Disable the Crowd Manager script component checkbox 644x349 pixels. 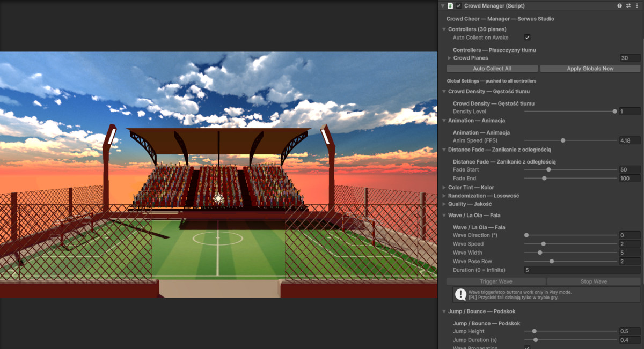point(459,5)
